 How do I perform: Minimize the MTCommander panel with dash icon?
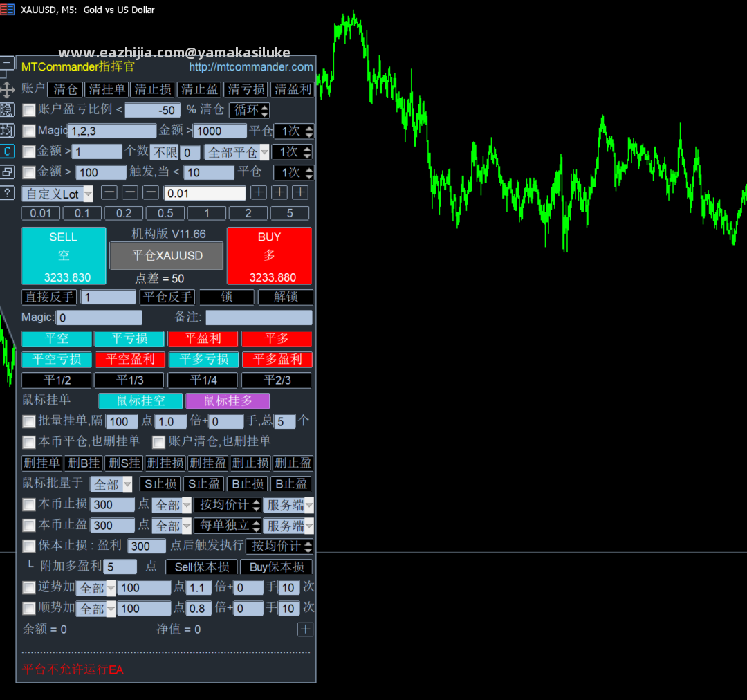7,62
